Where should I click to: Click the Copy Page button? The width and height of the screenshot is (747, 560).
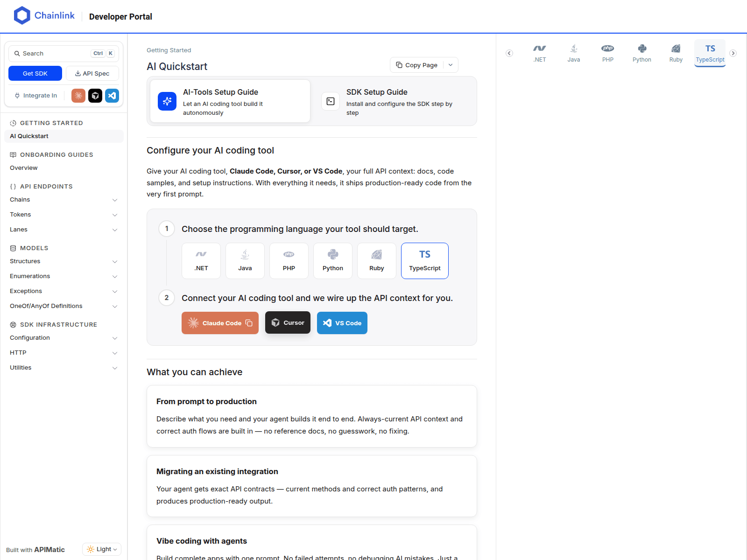(417, 65)
